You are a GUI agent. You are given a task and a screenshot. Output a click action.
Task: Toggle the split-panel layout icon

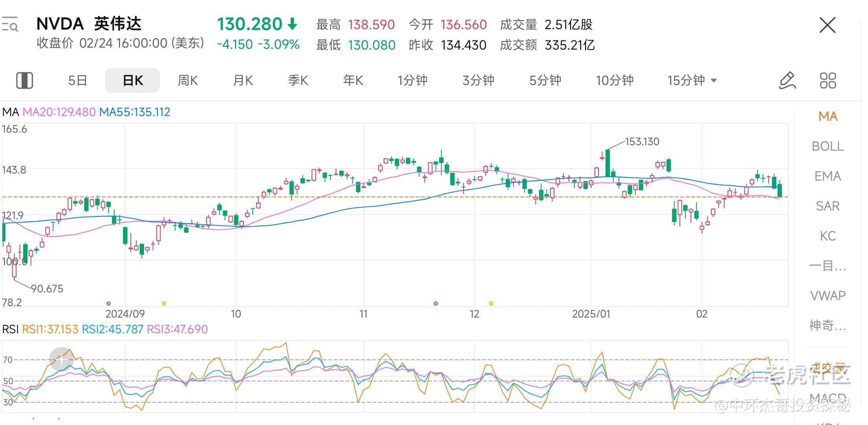[x=24, y=80]
